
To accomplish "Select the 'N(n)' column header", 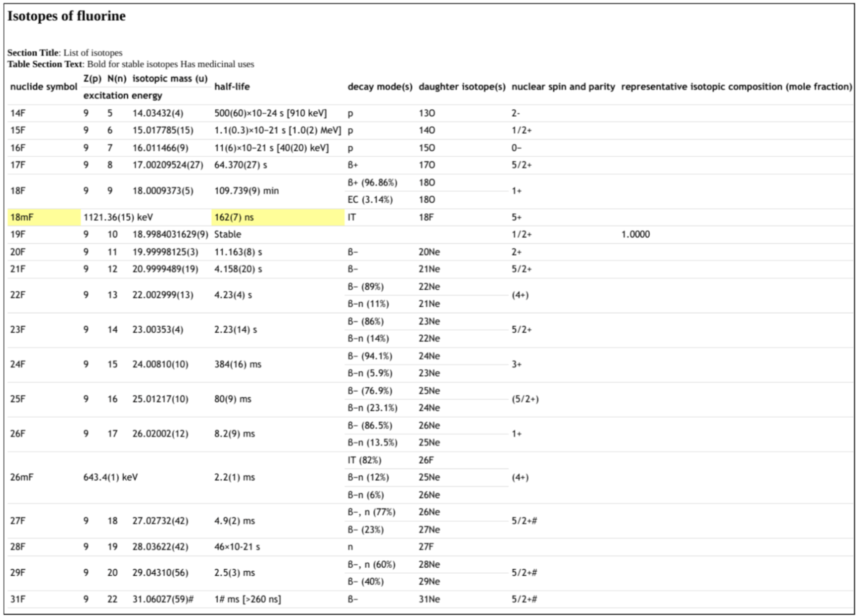I will 117,79.
